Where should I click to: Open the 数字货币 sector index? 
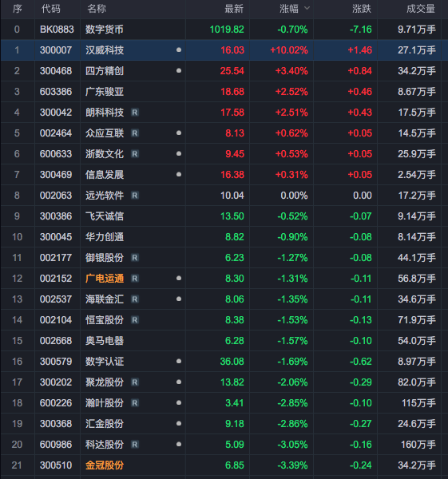pyautogui.click(x=105, y=30)
